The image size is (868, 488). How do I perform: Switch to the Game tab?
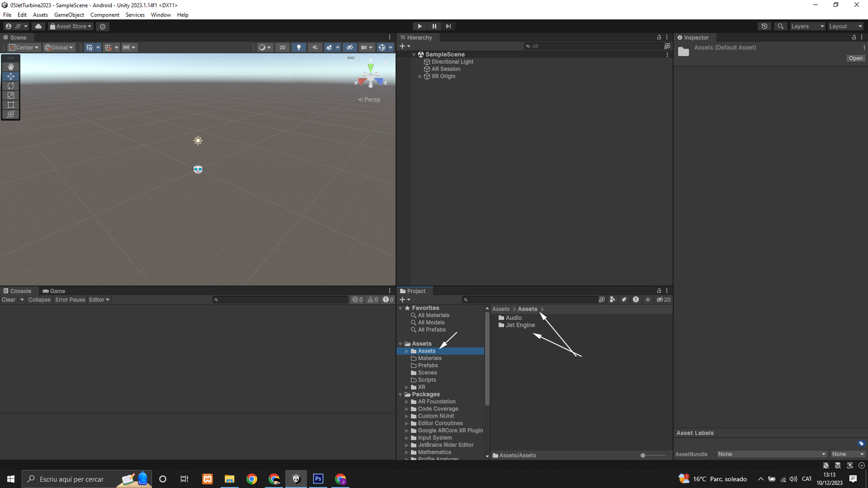pos(54,291)
